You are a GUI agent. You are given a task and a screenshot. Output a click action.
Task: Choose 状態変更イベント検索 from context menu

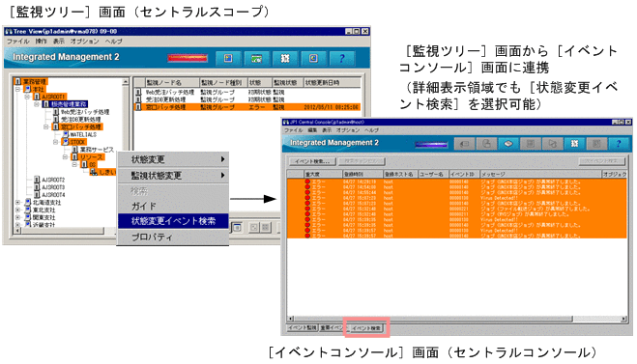click(173, 221)
